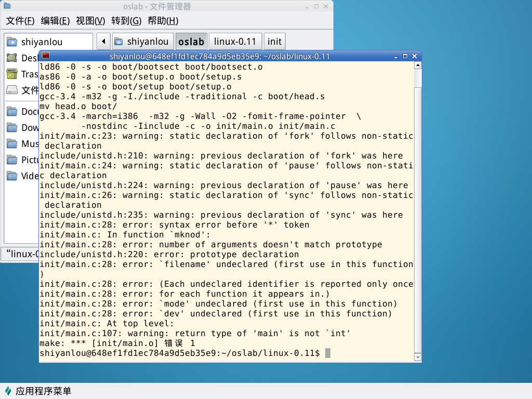The image size is (532, 399).
Task: Open the 编辑(E) menu
Action: click(x=55, y=21)
